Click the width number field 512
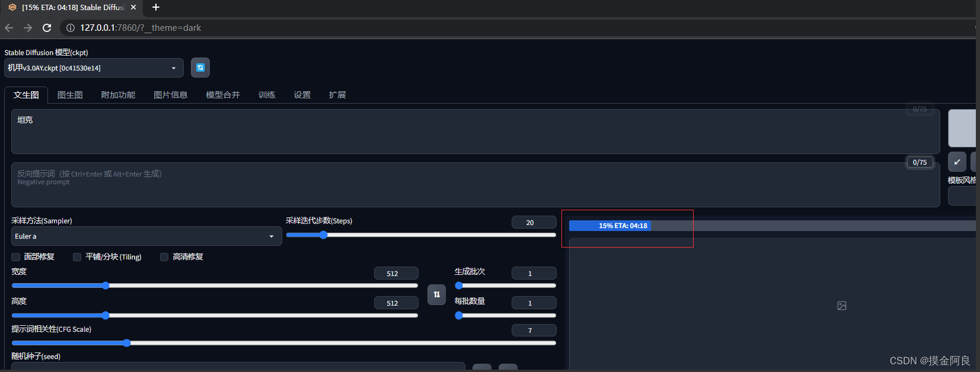This screenshot has height=372, width=980. (x=396, y=273)
